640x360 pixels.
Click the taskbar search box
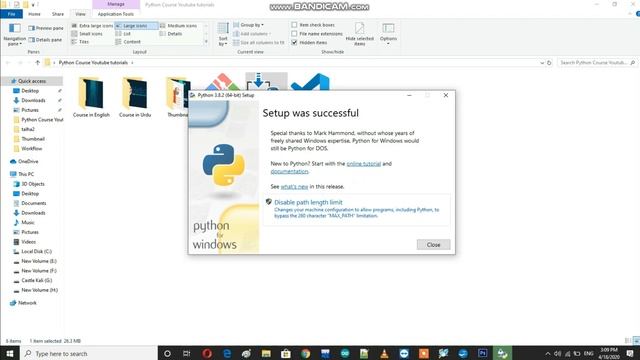click(x=89, y=353)
